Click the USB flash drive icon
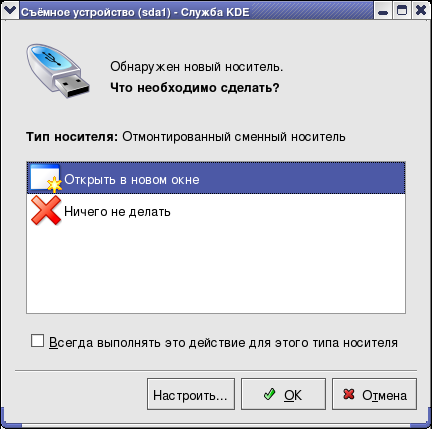 click(x=58, y=71)
